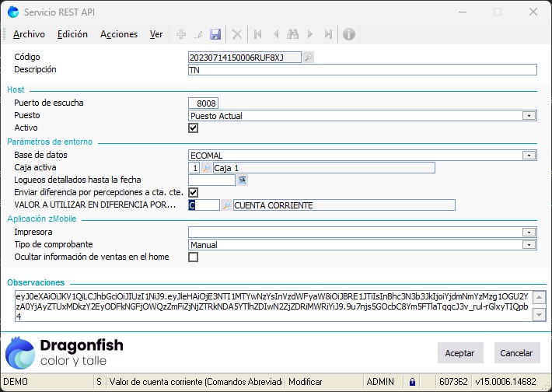Open the Archivo menu
This screenshot has width=552, height=392.
pos(29,34)
